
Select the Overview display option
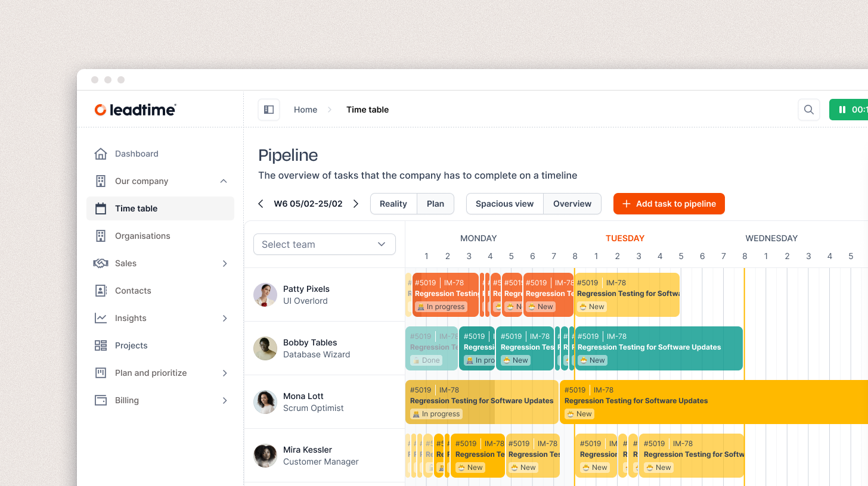tap(572, 204)
